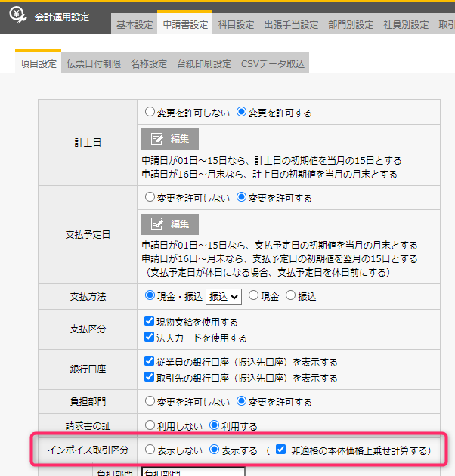
Task: Toggle 法人カードを使用する checkbox
Action: [149, 338]
